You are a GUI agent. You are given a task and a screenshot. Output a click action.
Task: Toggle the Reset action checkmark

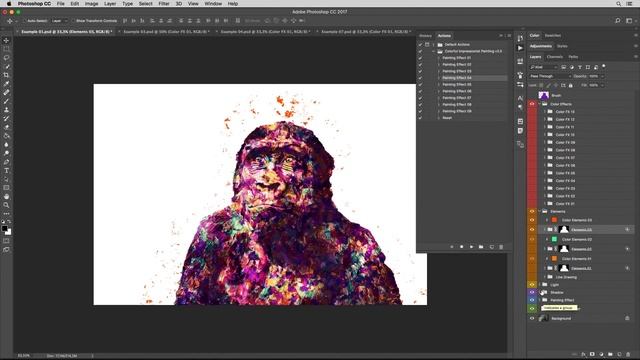(x=420, y=118)
